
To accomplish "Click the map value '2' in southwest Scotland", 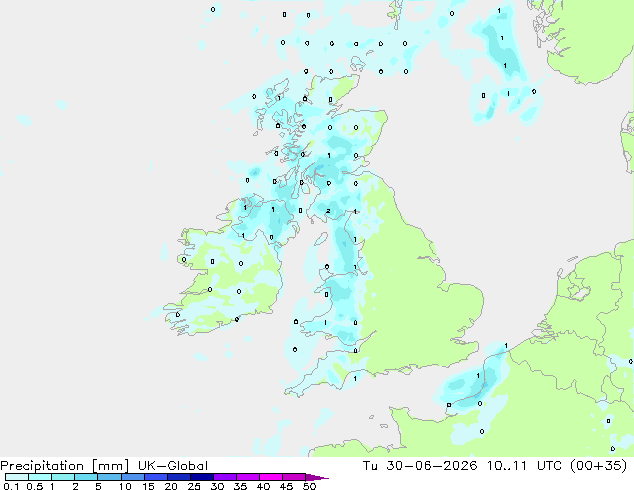I will click(328, 211).
